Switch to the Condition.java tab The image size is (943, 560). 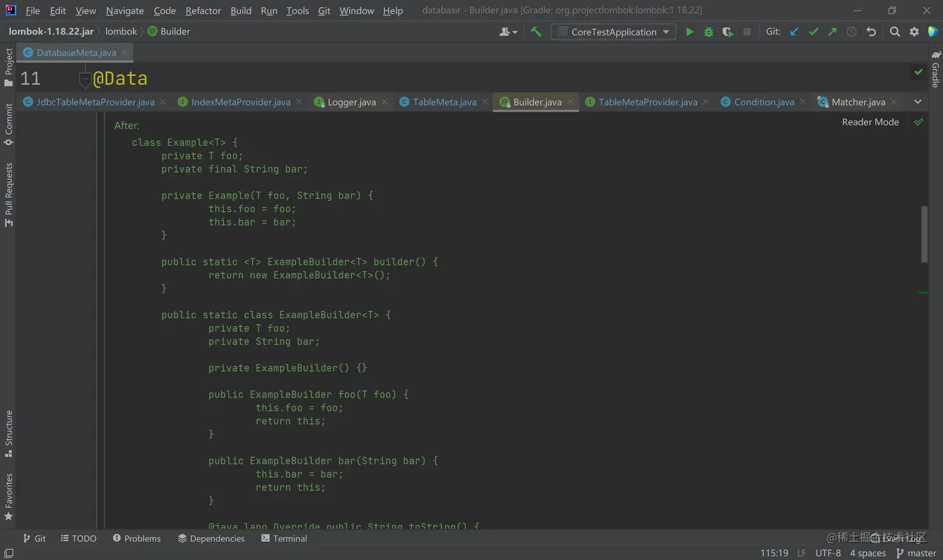pyautogui.click(x=764, y=102)
